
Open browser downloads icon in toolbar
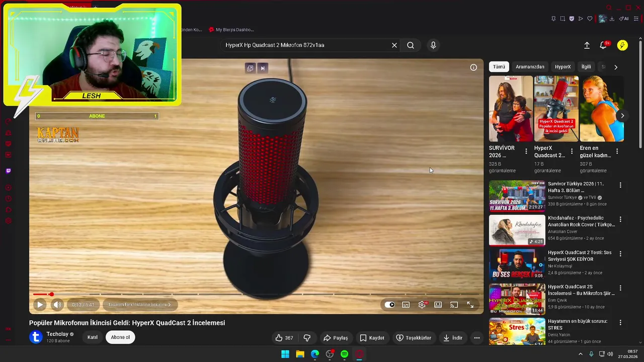tap(612, 19)
